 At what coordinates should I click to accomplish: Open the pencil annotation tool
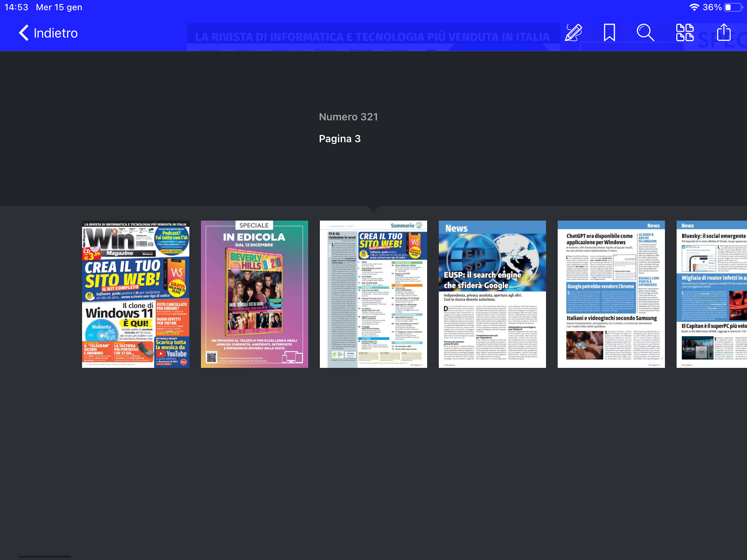tap(573, 33)
